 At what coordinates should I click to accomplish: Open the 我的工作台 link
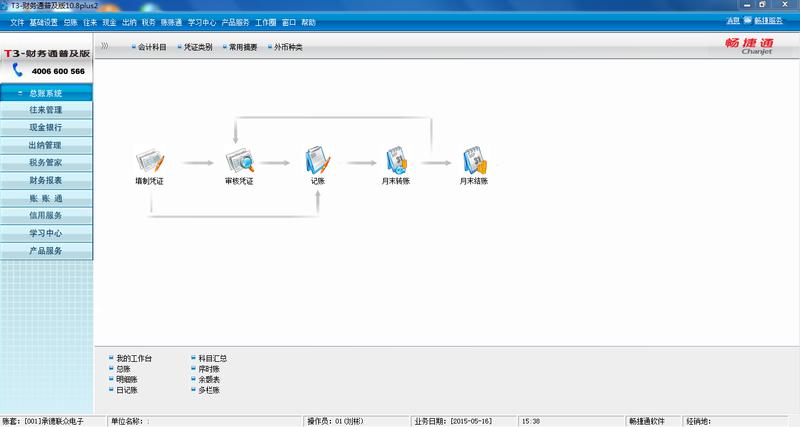point(134,359)
